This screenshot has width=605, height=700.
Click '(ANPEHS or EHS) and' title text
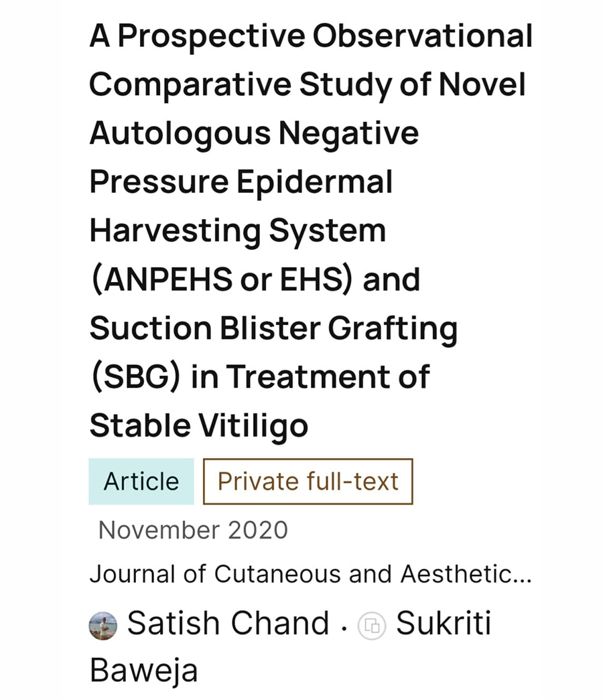pyautogui.click(x=255, y=279)
